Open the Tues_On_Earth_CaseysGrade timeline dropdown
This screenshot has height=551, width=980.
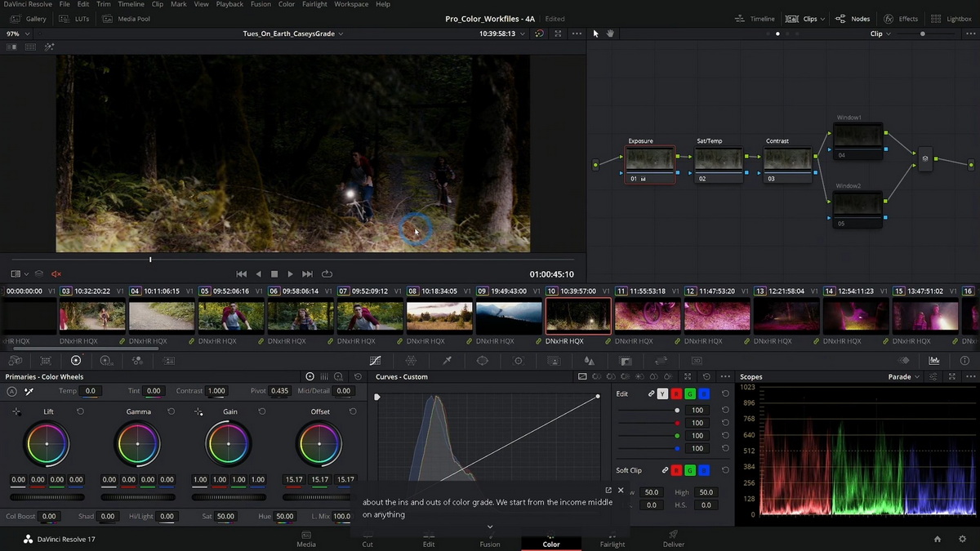click(x=293, y=33)
